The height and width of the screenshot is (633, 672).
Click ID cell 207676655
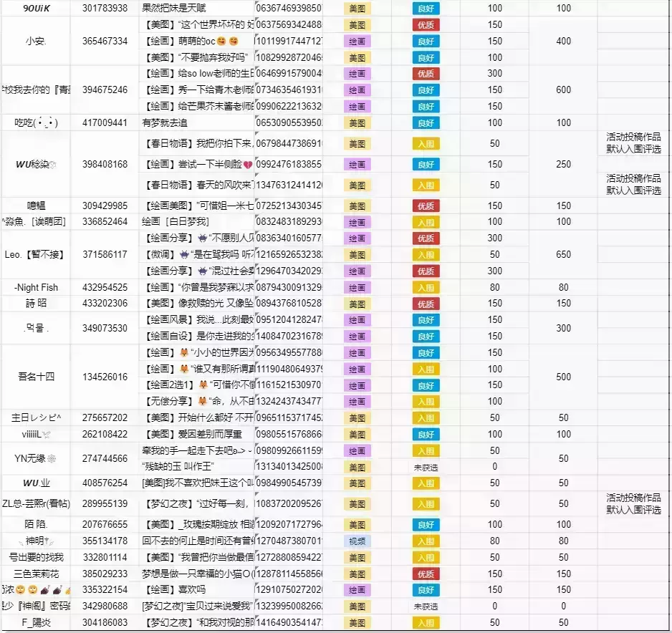(105, 525)
